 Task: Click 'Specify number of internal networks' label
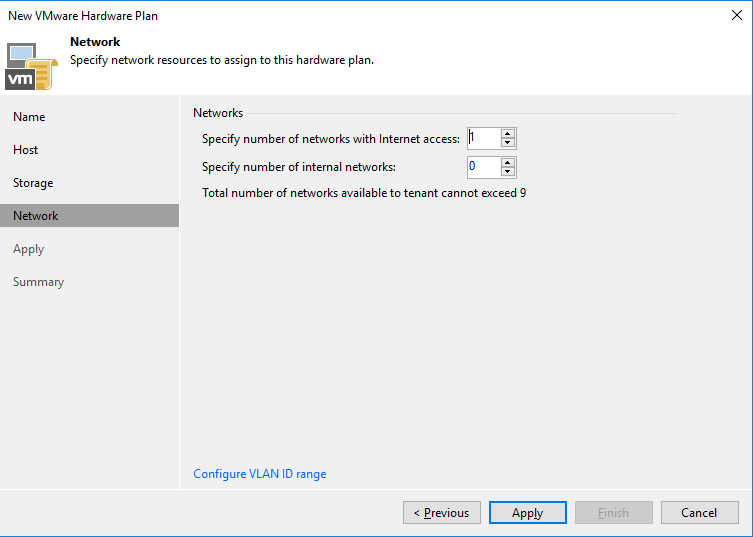tap(299, 167)
